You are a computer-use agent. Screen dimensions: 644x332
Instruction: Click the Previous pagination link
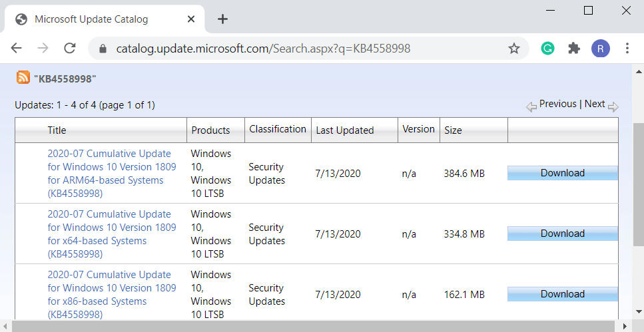[x=557, y=104]
